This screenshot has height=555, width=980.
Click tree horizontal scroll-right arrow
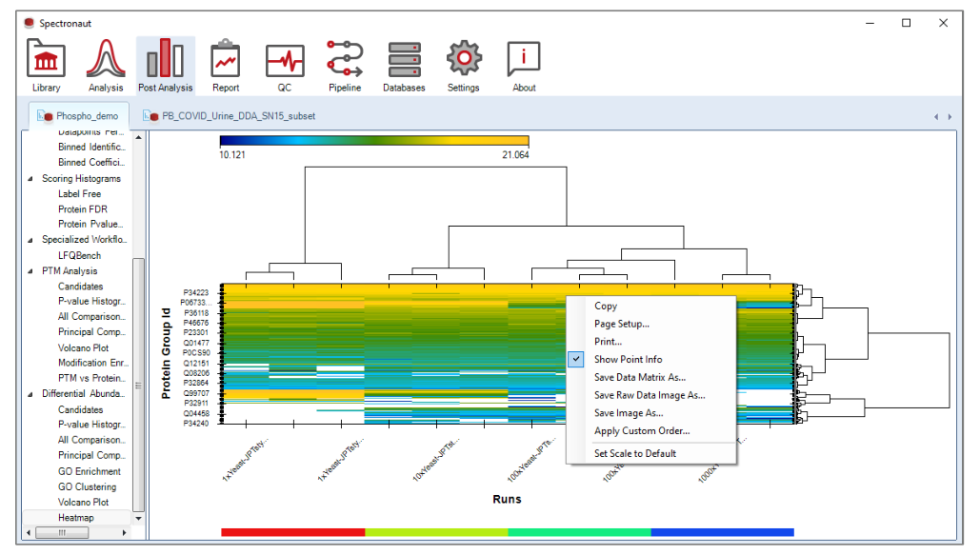pyautogui.click(x=125, y=532)
